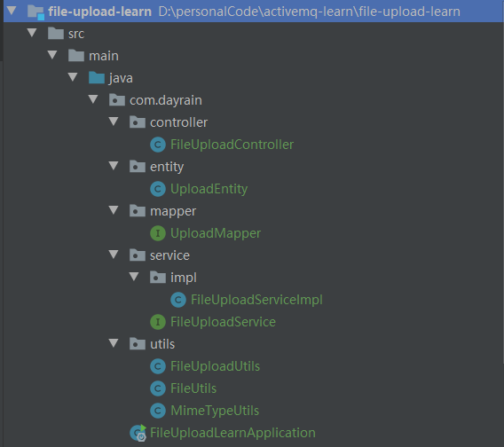This screenshot has width=504, height=447.
Task: Collapse the service package
Action: pyautogui.click(x=114, y=255)
